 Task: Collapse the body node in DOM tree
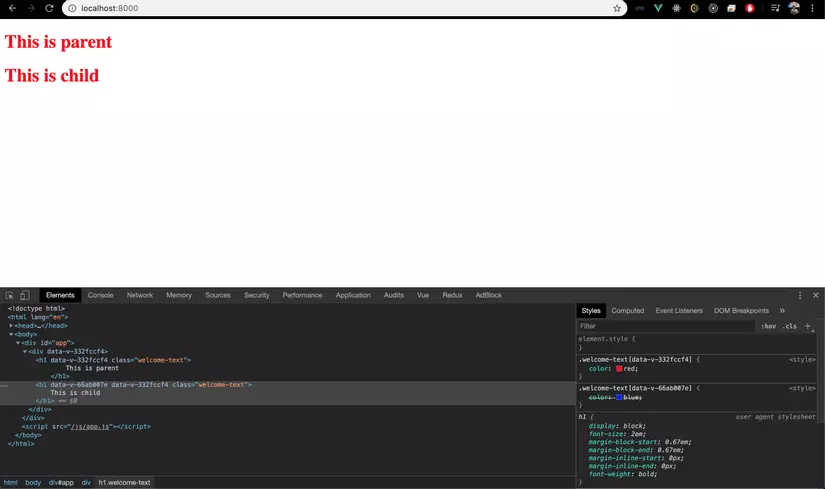(x=11, y=334)
